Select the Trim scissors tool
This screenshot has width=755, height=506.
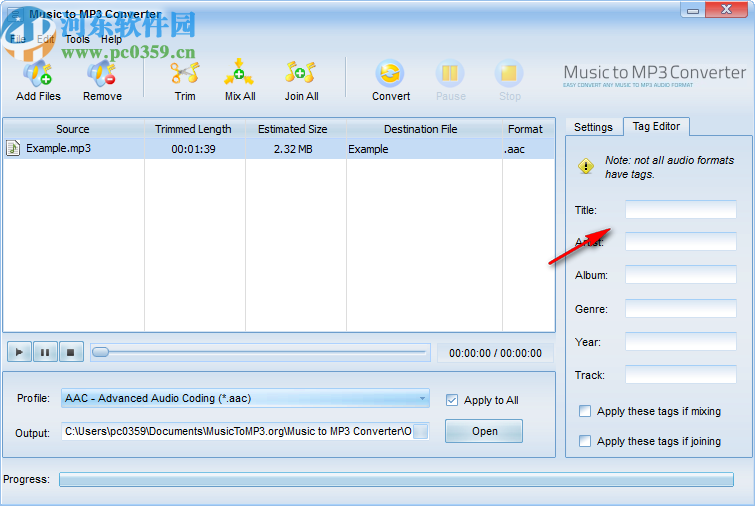click(185, 74)
